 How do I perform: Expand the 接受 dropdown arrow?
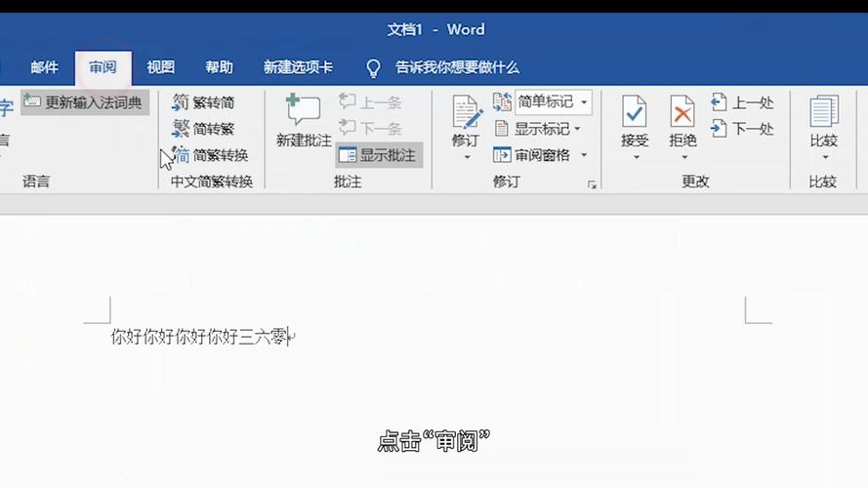click(x=637, y=158)
